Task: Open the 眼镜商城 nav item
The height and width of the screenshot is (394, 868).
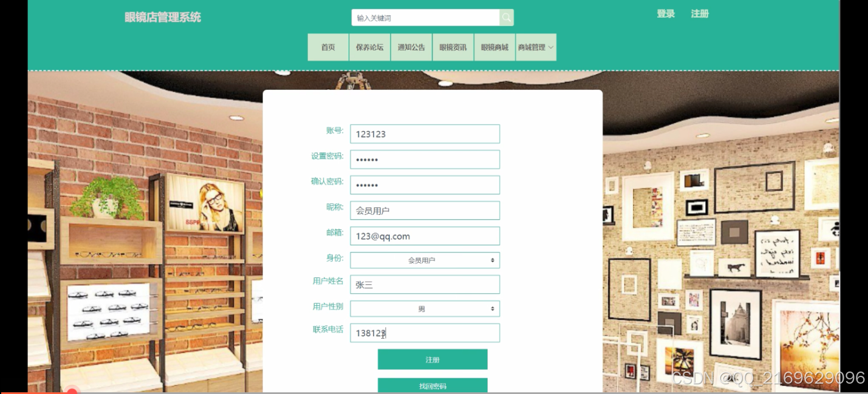Action: pyautogui.click(x=494, y=47)
